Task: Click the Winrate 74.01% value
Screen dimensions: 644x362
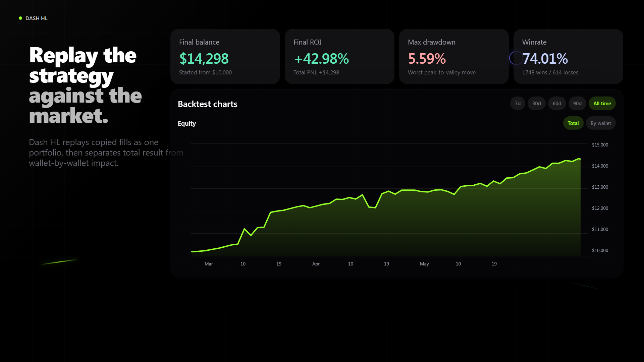Action: pos(545,59)
